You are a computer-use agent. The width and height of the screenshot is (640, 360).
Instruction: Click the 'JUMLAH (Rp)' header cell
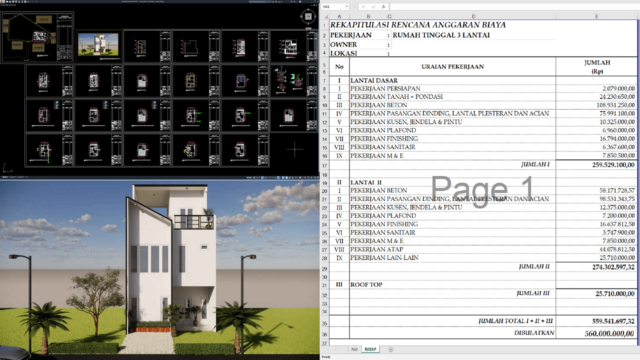[x=597, y=67]
